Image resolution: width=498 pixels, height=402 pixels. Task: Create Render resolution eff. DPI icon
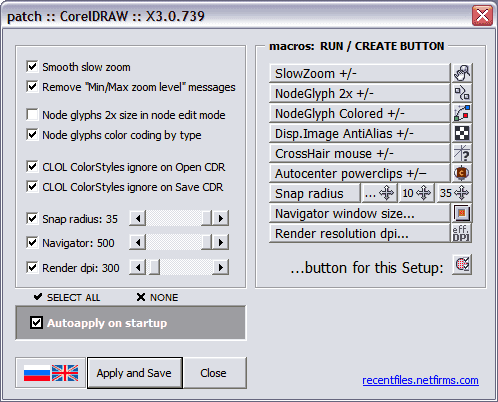[462, 233]
